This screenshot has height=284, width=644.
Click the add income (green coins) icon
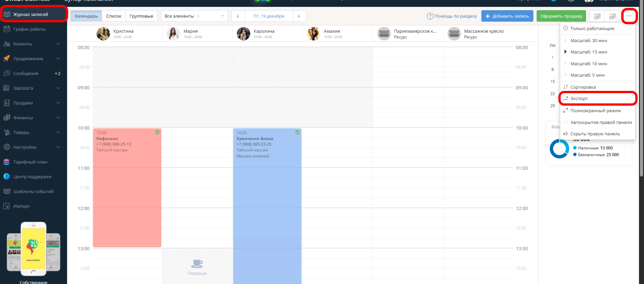[x=597, y=16]
